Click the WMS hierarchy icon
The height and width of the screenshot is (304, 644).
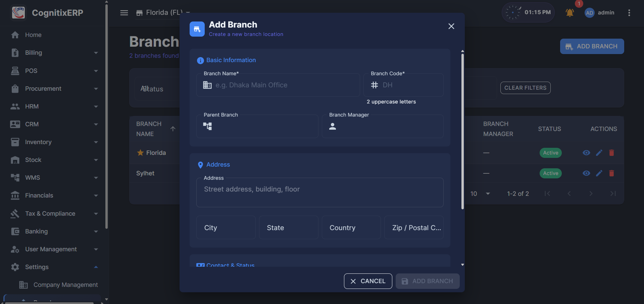click(15, 178)
